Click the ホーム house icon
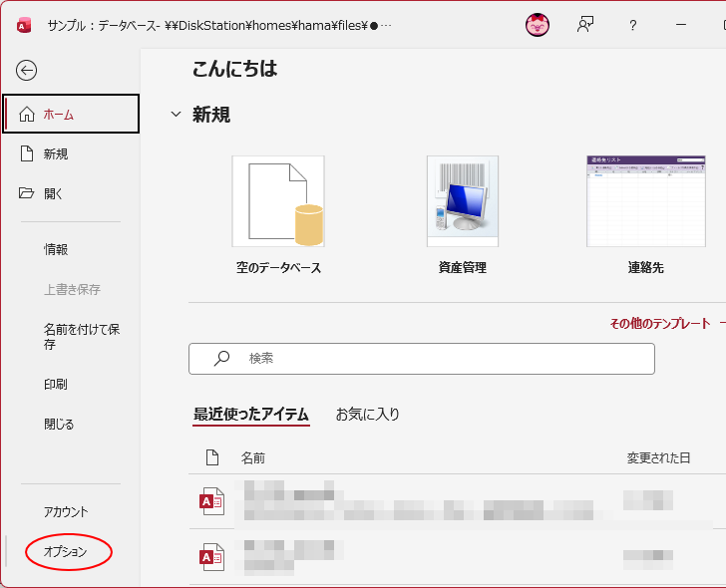Screen dimensions: 726x588 (26, 114)
